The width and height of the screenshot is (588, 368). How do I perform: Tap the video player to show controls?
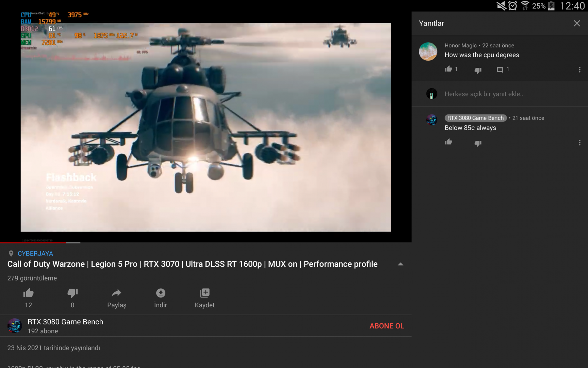click(x=206, y=127)
